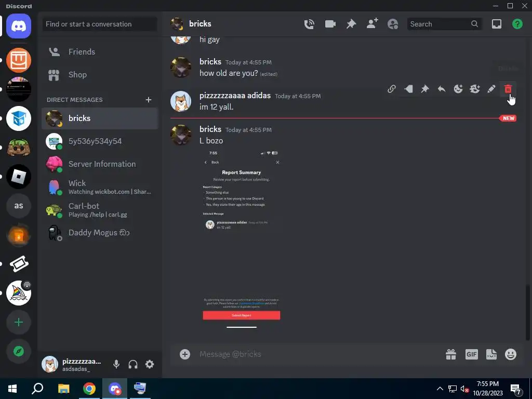Open the notification center
The image size is (532, 399).
(x=515, y=389)
